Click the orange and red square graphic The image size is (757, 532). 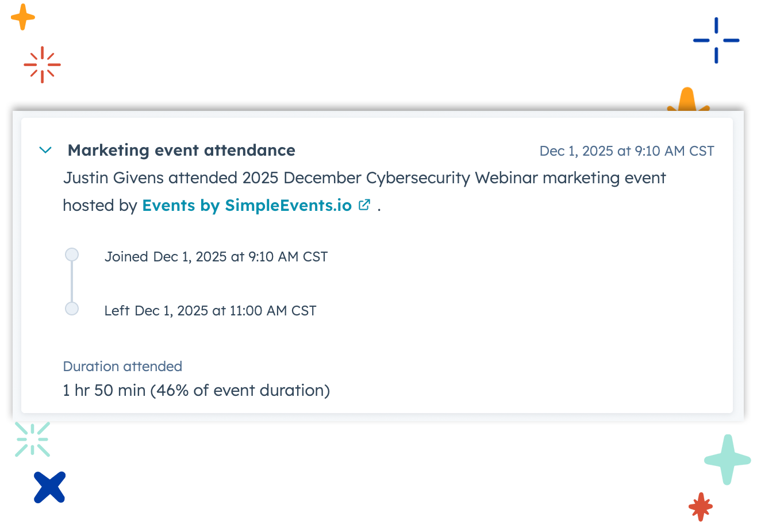pyautogui.click(x=36, y=44)
